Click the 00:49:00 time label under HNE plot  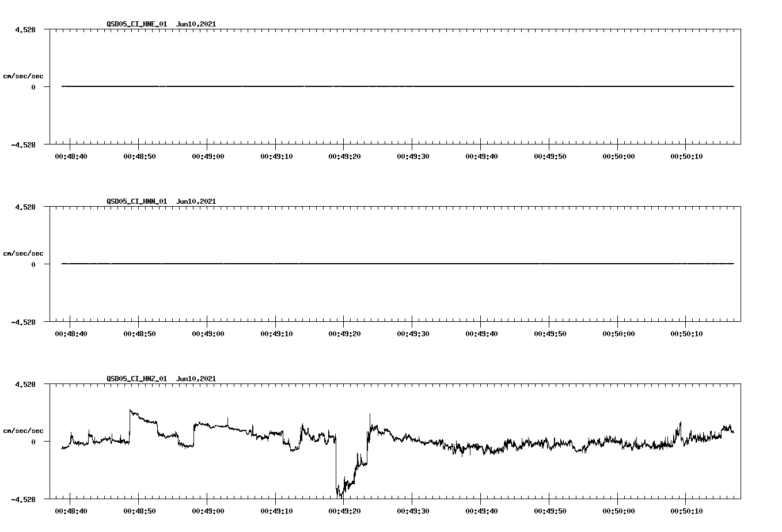[x=208, y=156]
